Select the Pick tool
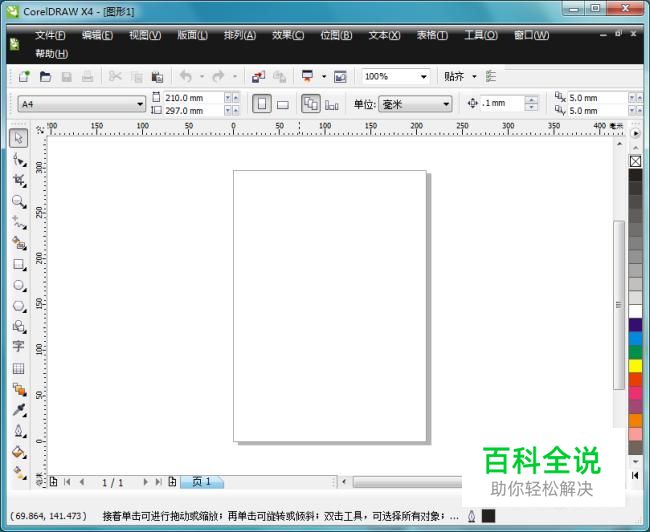 (x=19, y=138)
